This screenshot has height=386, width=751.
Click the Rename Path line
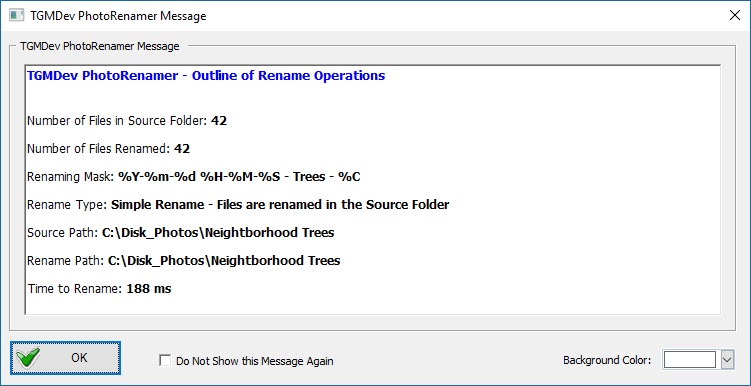point(183,261)
